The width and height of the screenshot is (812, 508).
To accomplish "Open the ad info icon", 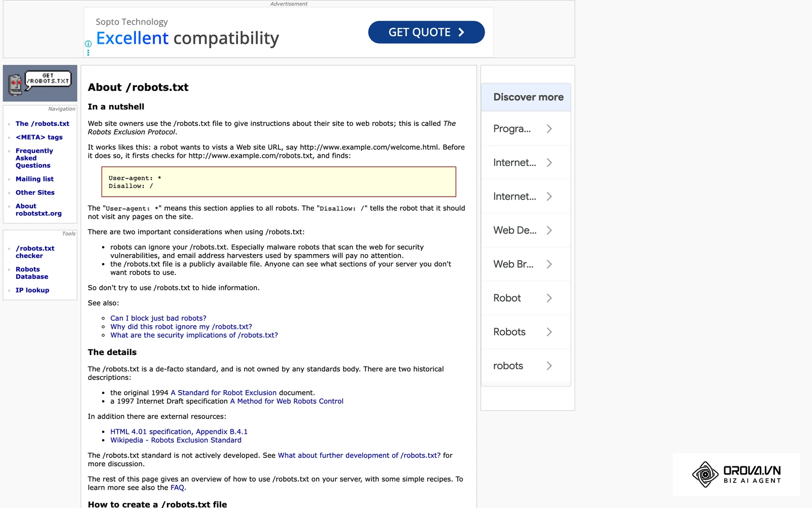I will [x=88, y=44].
